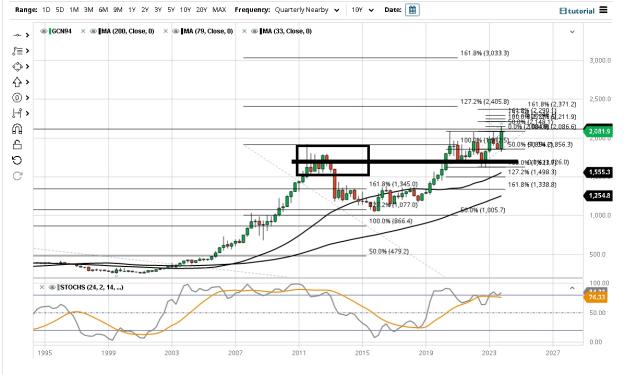The height and width of the screenshot is (375, 625).
Task: Click the undo arrow icon
Action: pos(17,160)
